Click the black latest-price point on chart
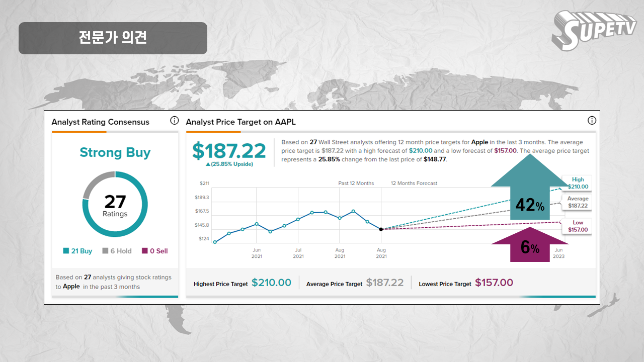644x362 pixels. 381,229
